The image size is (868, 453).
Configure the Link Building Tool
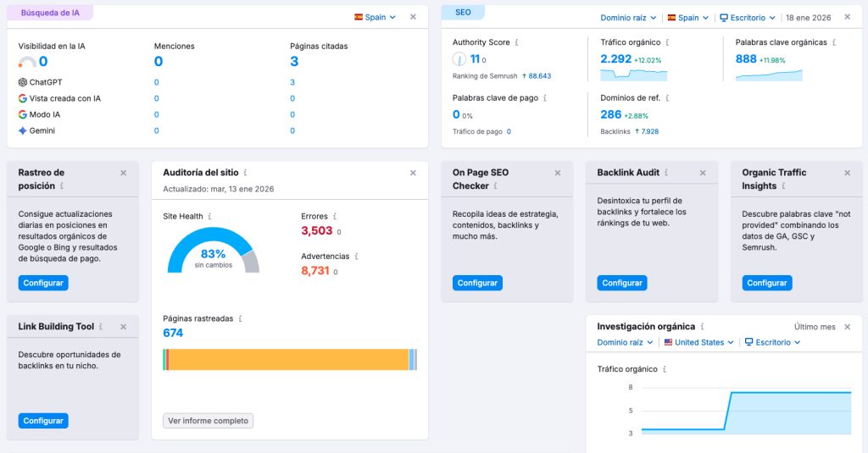tap(43, 420)
